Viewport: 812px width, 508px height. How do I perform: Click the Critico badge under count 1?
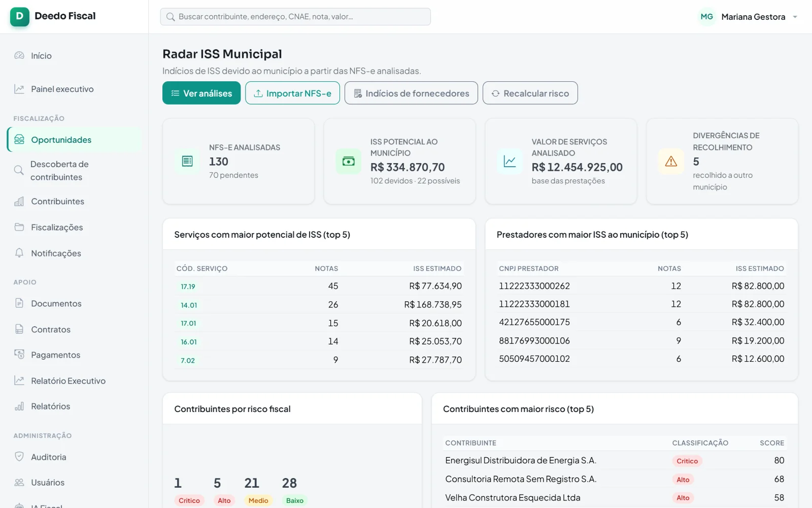[x=189, y=500]
